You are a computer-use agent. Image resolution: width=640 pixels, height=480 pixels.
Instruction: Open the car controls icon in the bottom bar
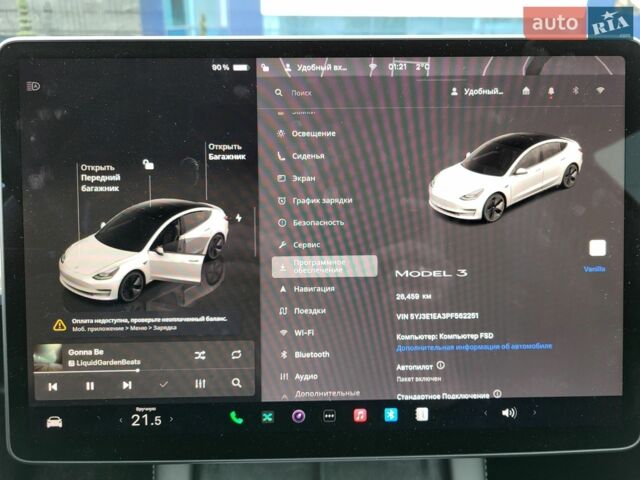point(54,422)
